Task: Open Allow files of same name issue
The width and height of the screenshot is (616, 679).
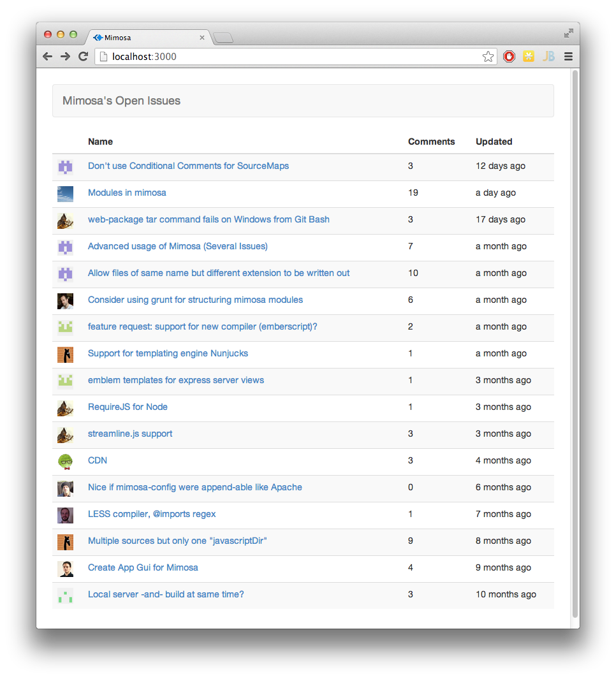Action: click(x=219, y=274)
